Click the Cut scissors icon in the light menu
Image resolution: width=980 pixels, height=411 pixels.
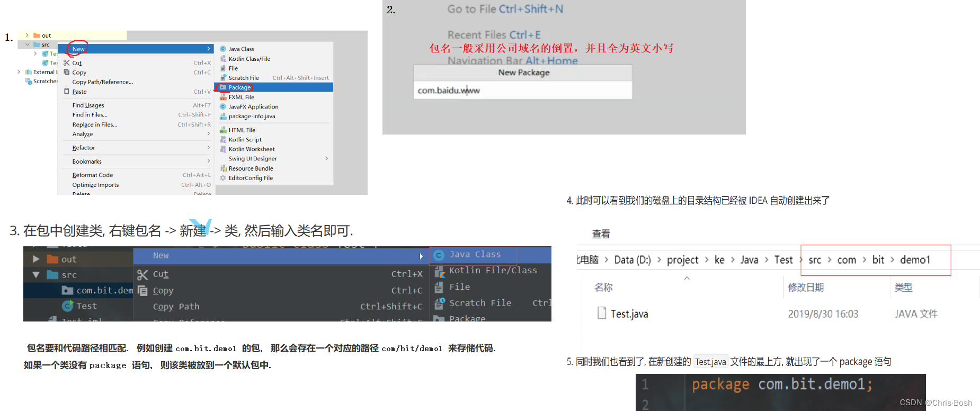tap(67, 62)
